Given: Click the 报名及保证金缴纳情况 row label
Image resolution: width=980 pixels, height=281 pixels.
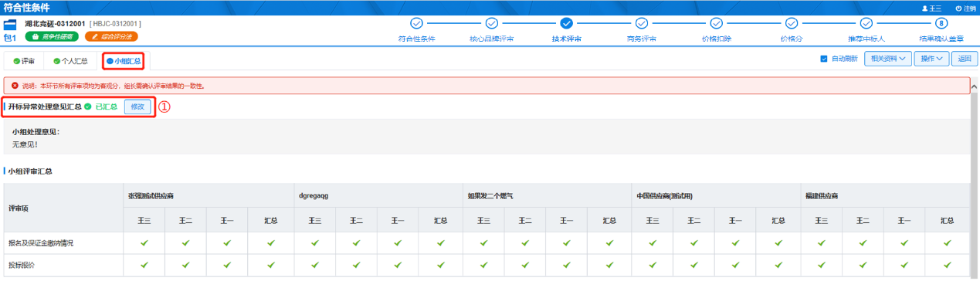Looking at the screenshot, I should pos(41,242).
